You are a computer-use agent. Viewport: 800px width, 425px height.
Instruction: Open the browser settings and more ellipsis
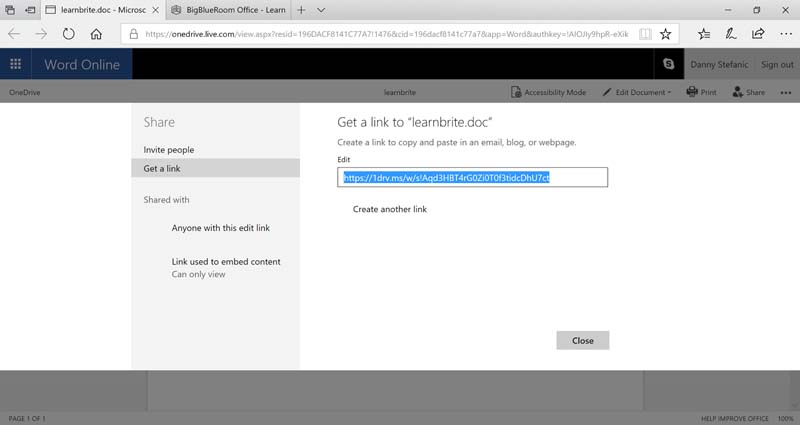786,34
